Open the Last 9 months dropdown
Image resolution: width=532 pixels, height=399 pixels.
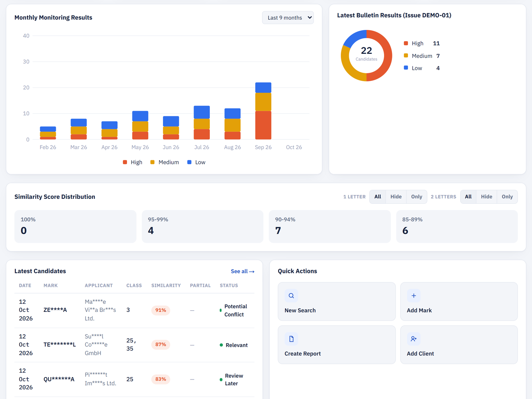288,18
